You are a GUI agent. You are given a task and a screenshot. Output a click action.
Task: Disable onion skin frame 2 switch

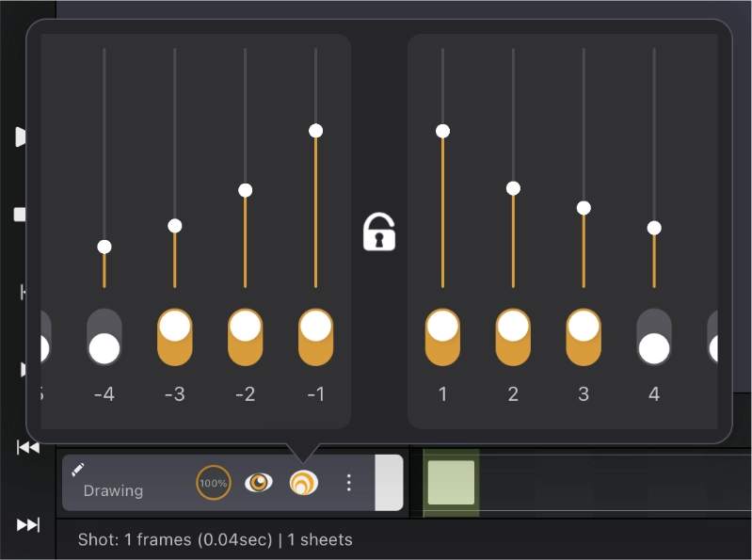(x=513, y=337)
